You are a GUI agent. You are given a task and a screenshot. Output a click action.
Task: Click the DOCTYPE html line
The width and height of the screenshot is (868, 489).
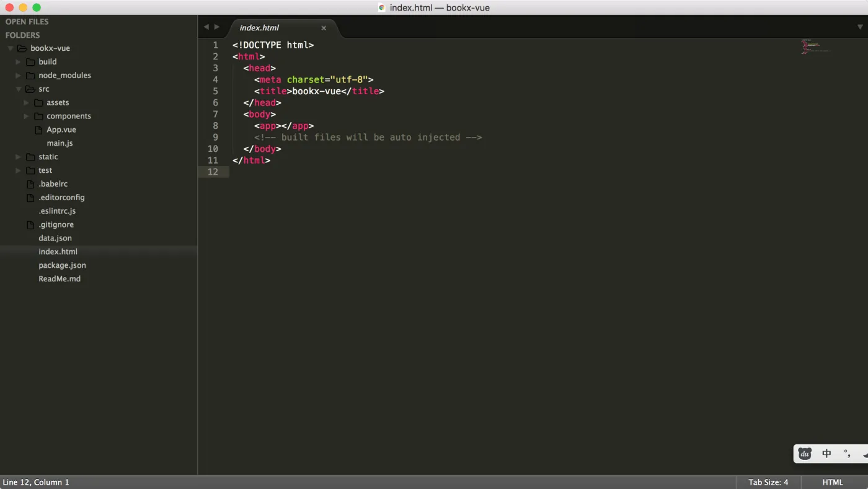(273, 45)
